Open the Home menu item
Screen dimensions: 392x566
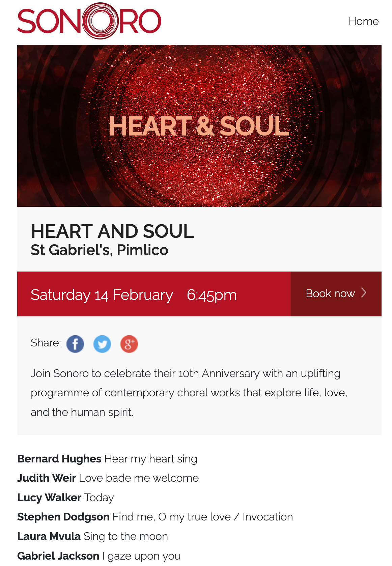click(363, 21)
